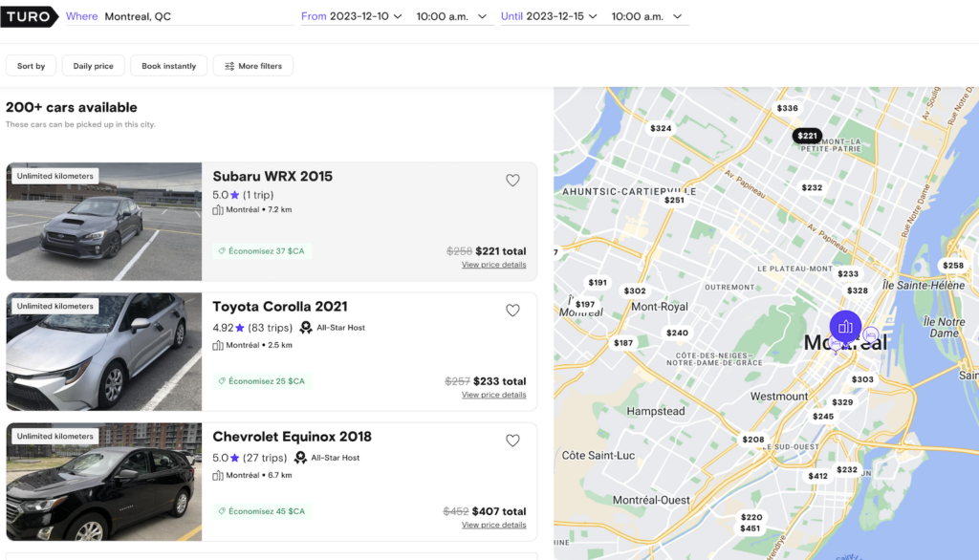Favorite the Subaru WRX 2015 heart icon
This screenshot has height=560, width=979.
[x=512, y=181]
